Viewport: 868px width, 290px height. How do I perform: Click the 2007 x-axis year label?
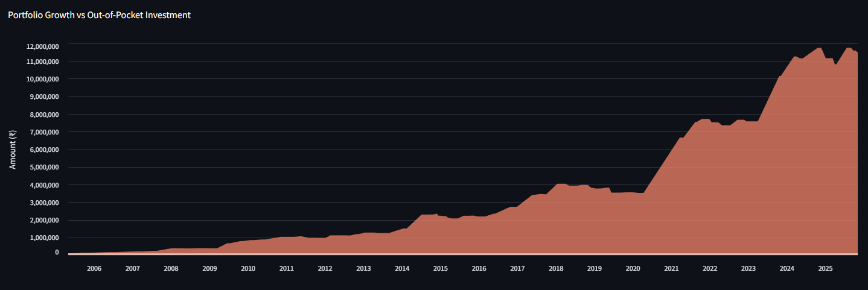(132, 269)
